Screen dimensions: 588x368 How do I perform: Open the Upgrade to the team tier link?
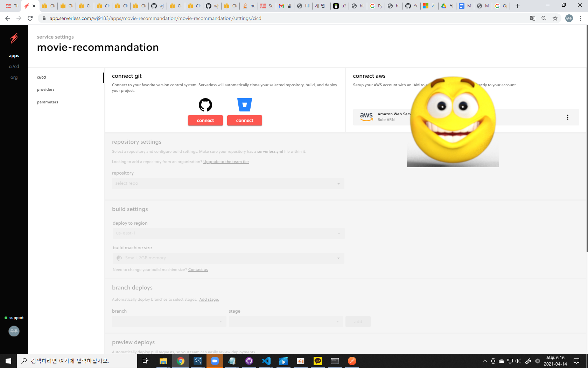click(226, 162)
